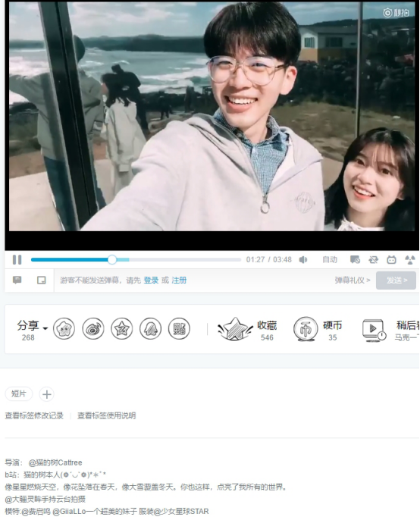Click the video progress slider handle

112,259
